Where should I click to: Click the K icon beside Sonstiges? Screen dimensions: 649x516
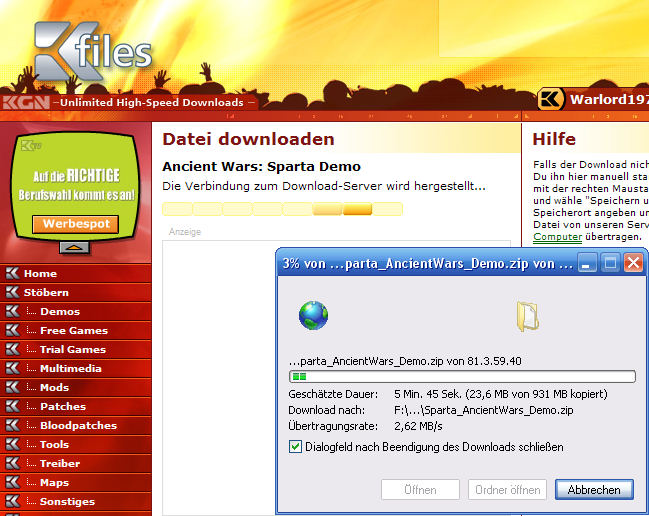(12, 502)
